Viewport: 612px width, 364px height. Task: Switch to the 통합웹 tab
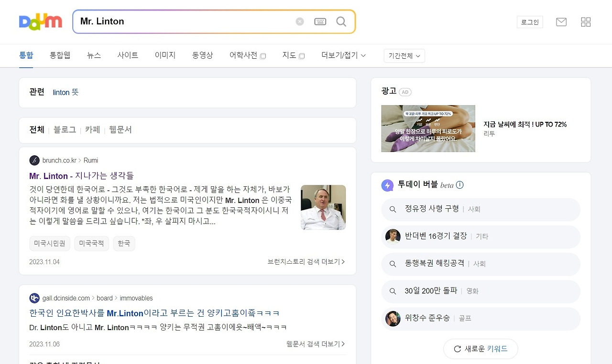[60, 55]
